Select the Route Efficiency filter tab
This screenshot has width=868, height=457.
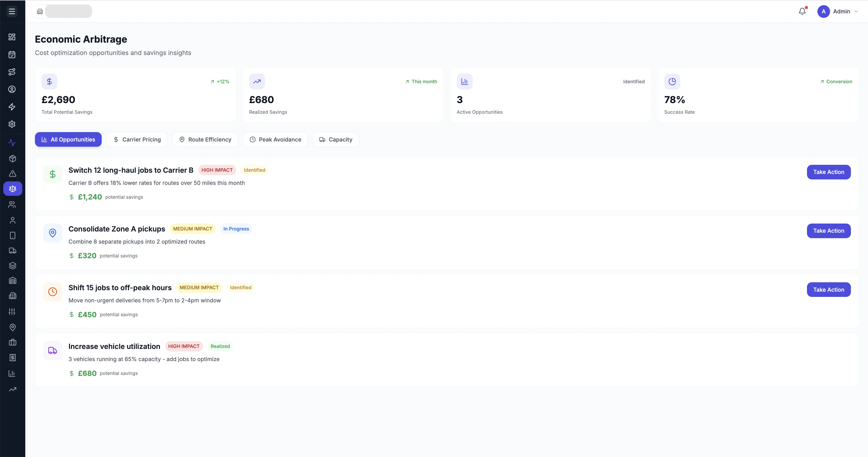click(205, 139)
